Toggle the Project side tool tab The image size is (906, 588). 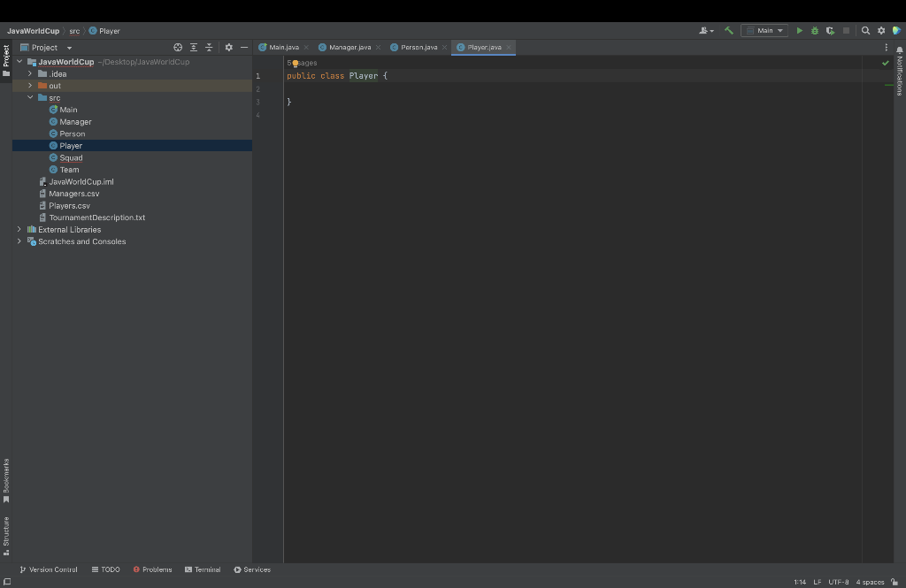[x=6, y=61]
